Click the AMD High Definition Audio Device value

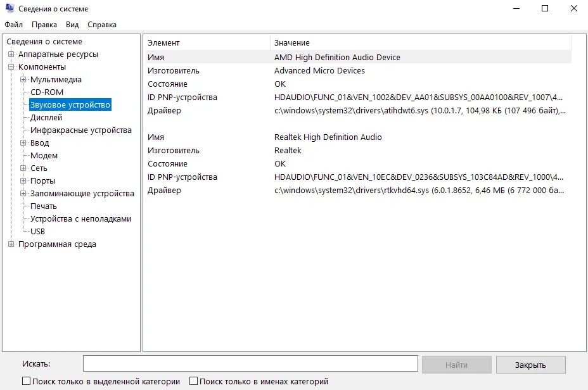tap(337, 58)
